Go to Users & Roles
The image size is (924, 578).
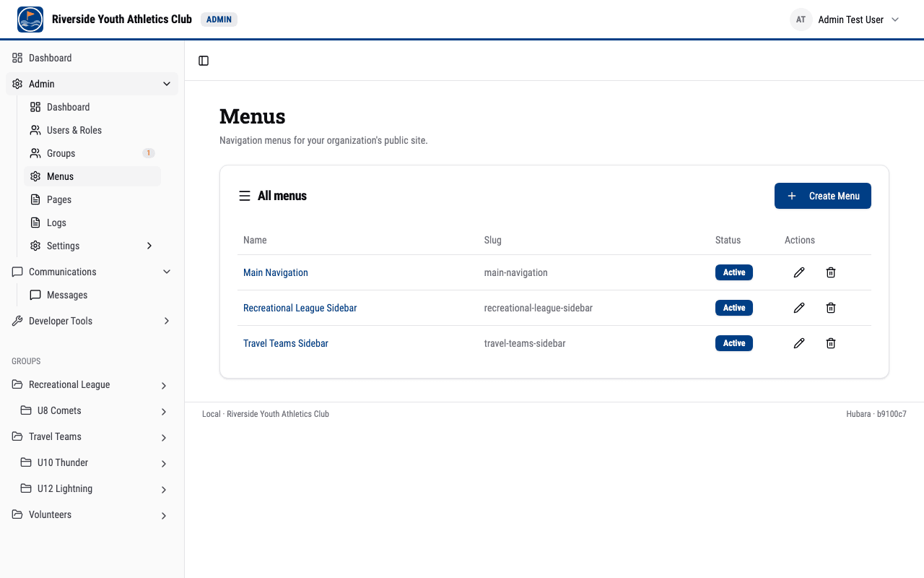point(92,130)
